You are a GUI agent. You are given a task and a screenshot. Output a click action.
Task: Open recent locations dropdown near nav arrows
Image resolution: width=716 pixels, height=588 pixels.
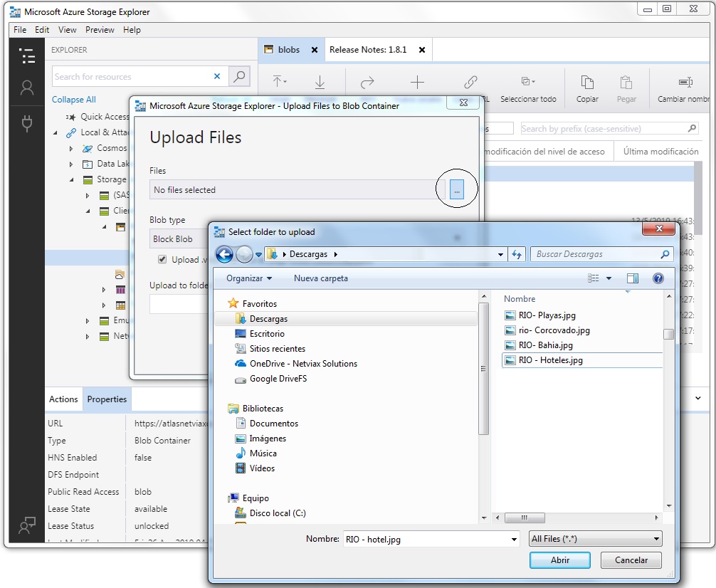tap(258, 254)
